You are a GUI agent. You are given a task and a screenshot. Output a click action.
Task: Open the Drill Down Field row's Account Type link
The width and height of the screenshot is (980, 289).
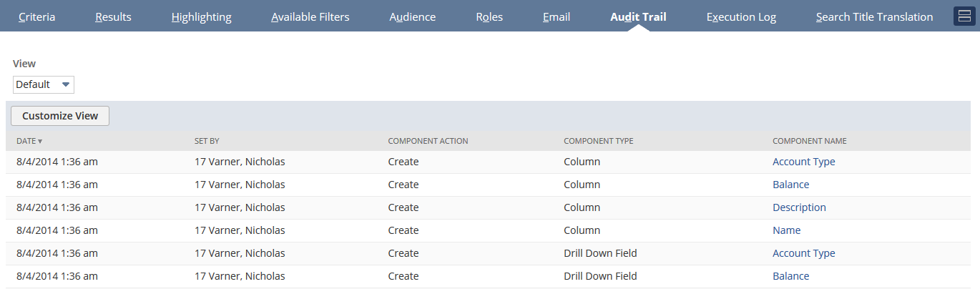(804, 253)
